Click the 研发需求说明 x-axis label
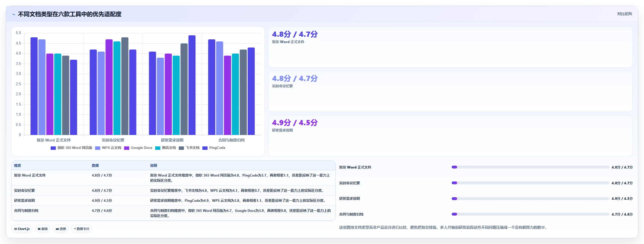 pyautogui.click(x=172, y=140)
